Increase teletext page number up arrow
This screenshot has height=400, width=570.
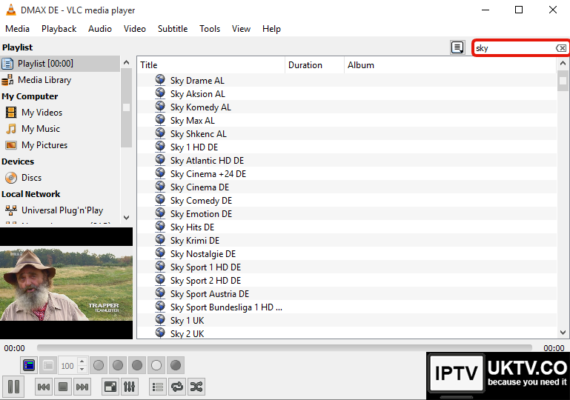82,361
